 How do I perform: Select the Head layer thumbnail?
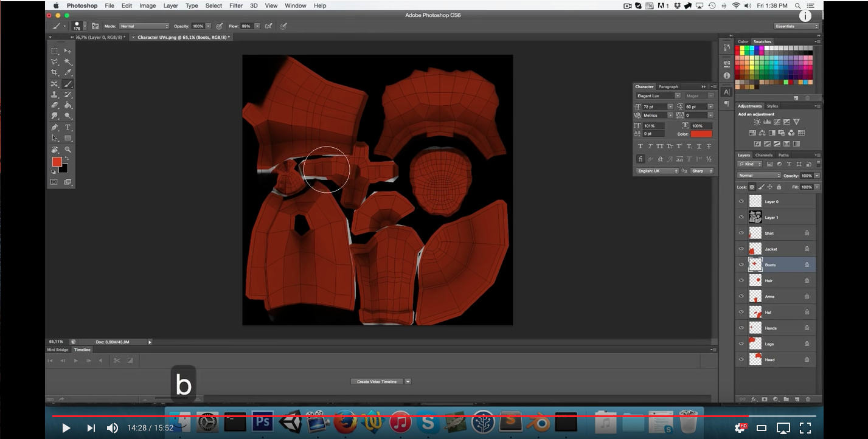pos(755,359)
